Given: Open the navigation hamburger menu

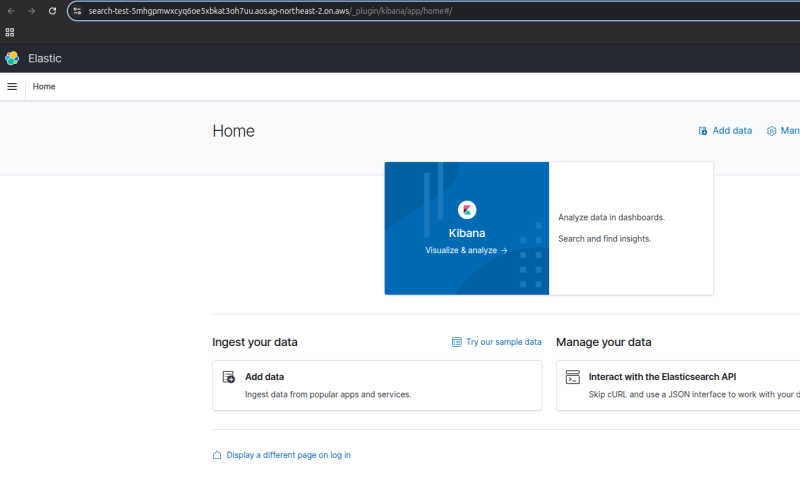Looking at the screenshot, I should pyautogui.click(x=12, y=87).
